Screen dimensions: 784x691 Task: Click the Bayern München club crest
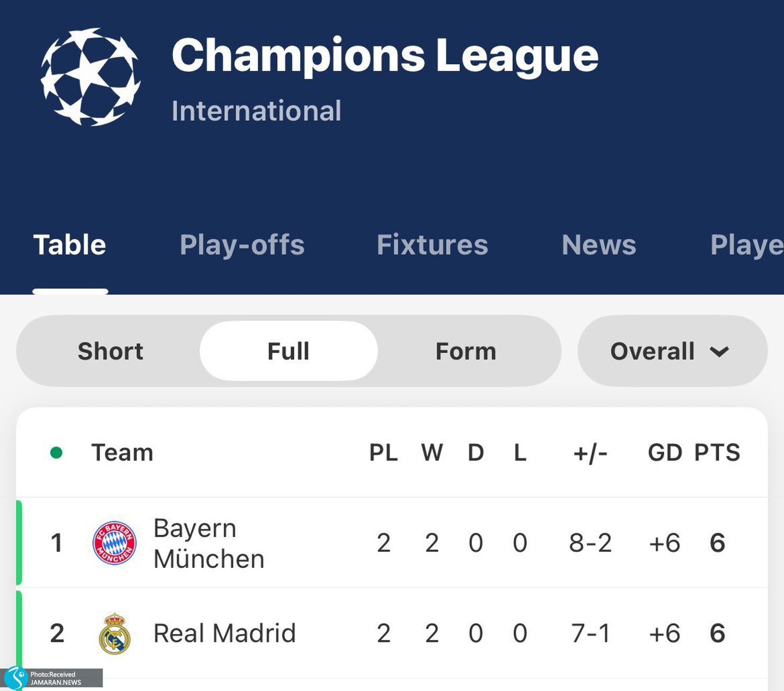[x=114, y=543]
